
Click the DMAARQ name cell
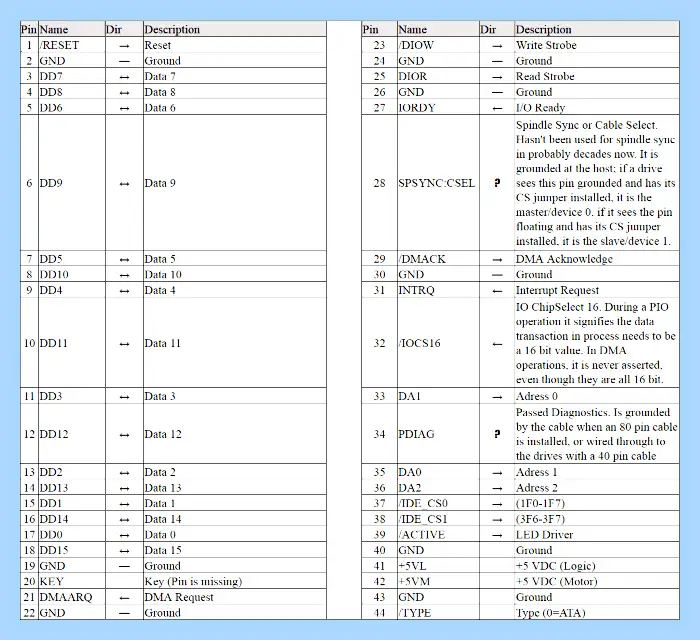coord(72,597)
